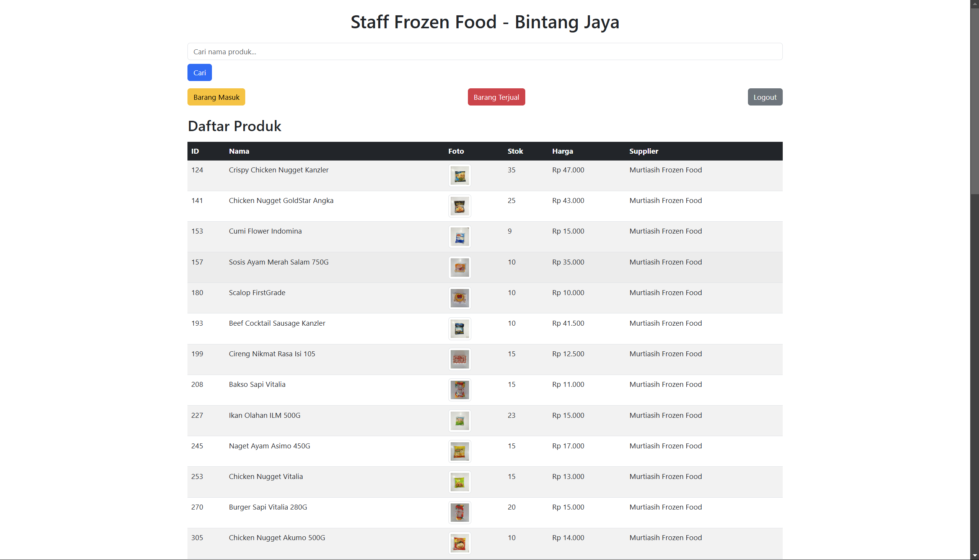Image resolution: width=979 pixels, height=560 pixels.
Task: Open the Naget Ayam Asimo 450G image
Action: click(459, 451)
